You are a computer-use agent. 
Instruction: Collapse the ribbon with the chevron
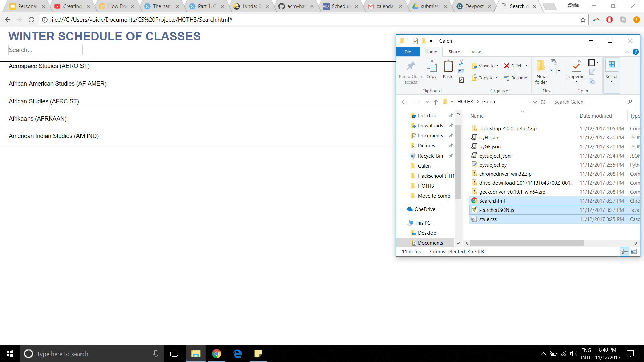[627, 52]
